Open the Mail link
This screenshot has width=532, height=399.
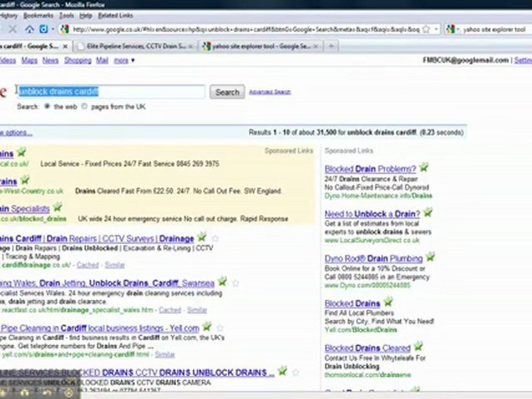[102, 60]
